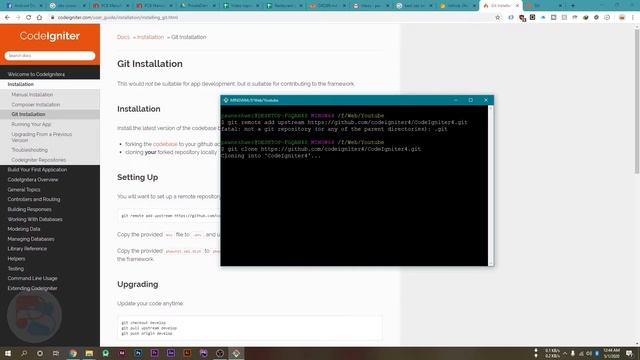Show hidden system tray icons
Viewport: 640px width, 360px height.
tap(565, 353)
